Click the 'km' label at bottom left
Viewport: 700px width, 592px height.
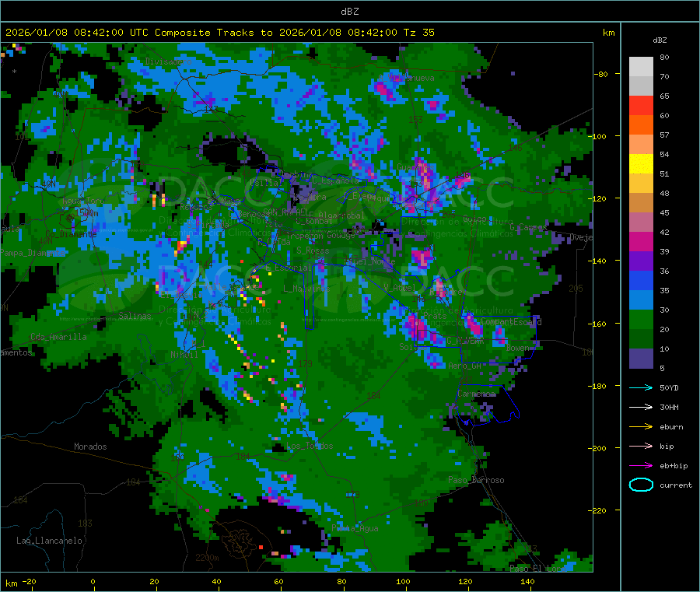coord(11,583)
